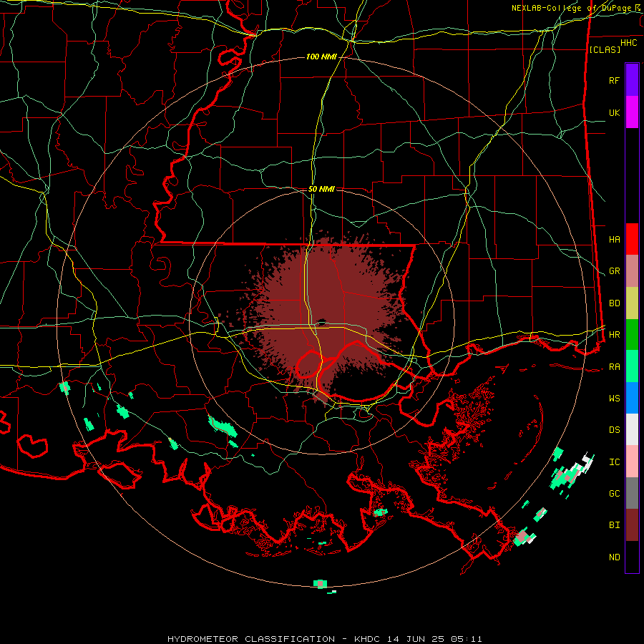644x644 pixels.
Task: Click the GR legend label
Action: click(614, 271)
